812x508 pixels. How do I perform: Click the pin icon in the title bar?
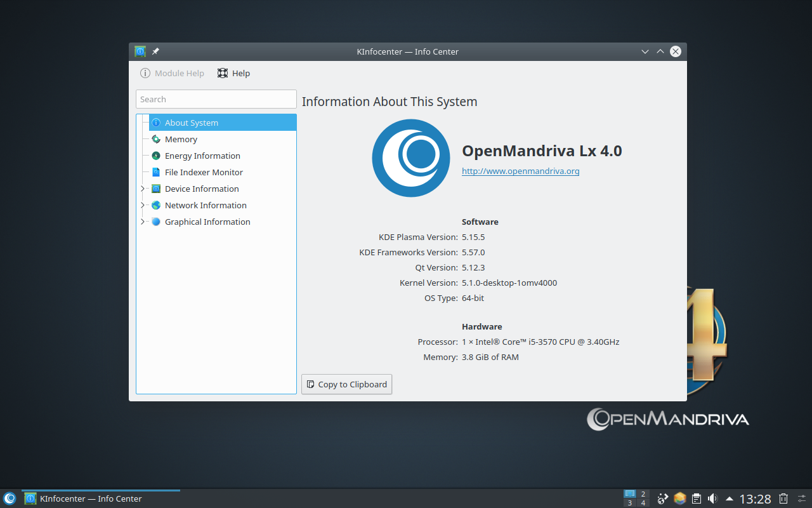[x=155, y=51]
